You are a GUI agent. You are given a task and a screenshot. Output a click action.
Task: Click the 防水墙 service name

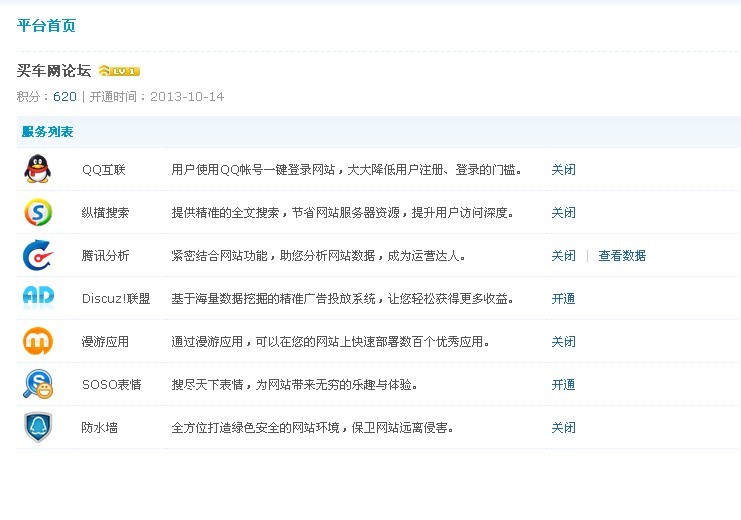tap(99, 428)
